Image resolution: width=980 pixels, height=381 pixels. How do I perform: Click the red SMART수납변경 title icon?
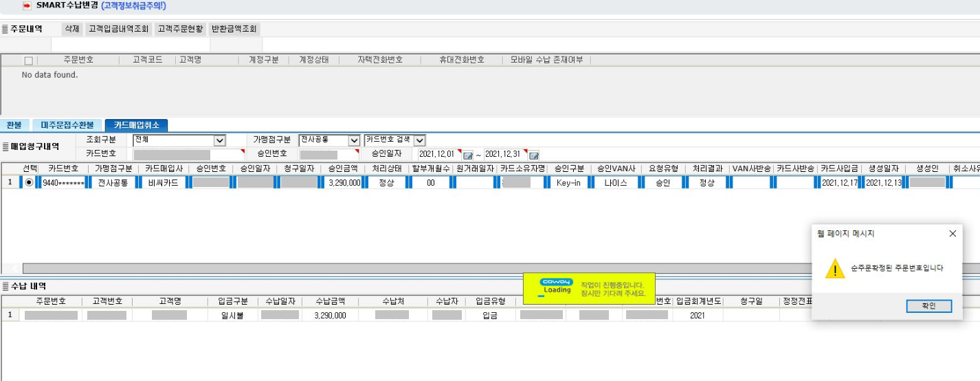[x=27, y=6]
